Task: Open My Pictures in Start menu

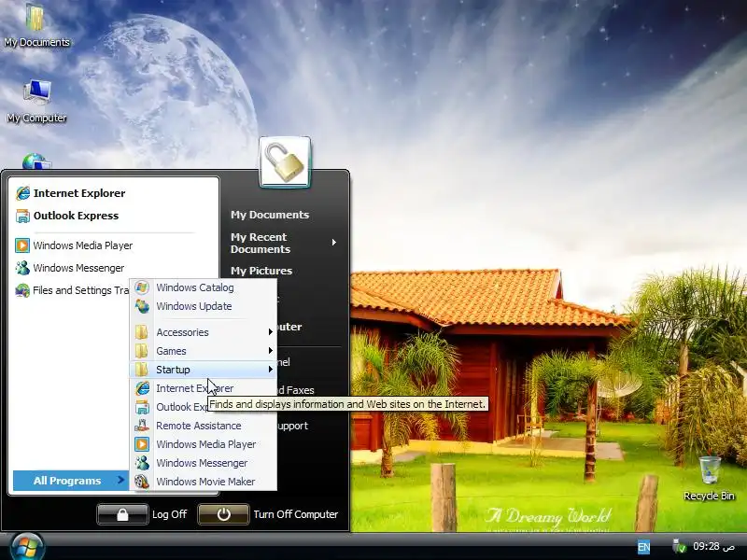Action: click(261, 271)
